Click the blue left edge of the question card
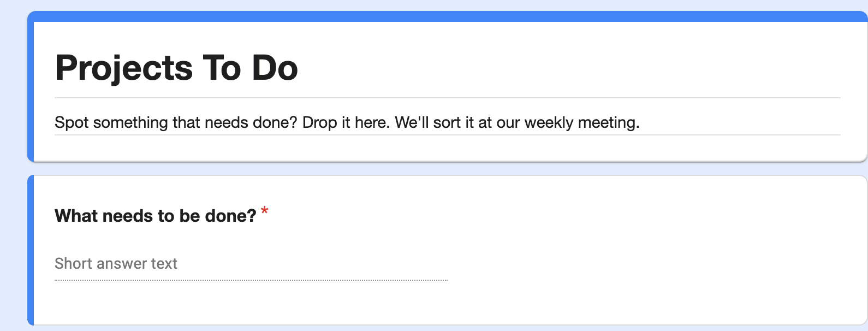 (x=31, y=250)
